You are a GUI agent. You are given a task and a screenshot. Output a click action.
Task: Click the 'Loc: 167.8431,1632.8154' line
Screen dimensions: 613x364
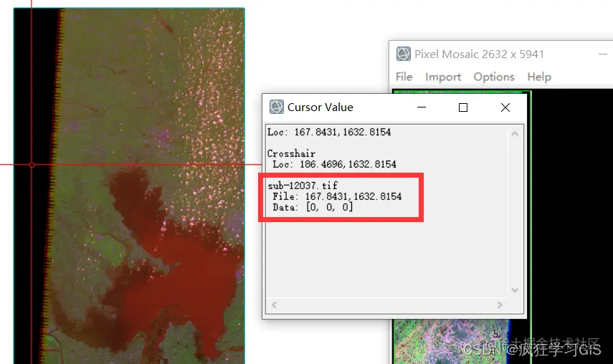[329, 132]
